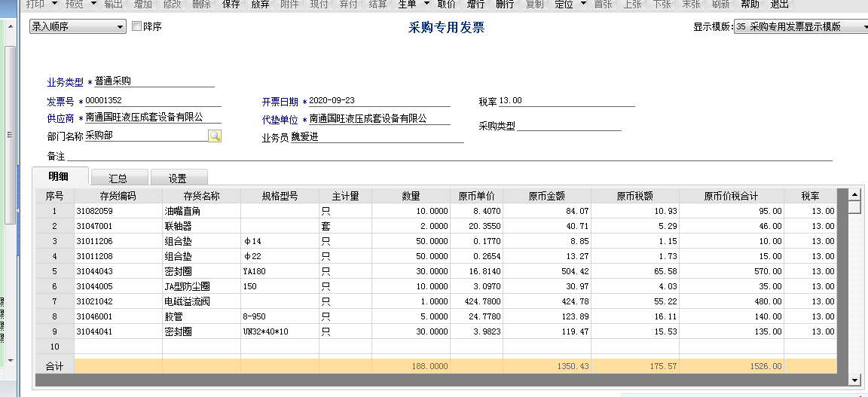
Task: Click the empty 采购类型 field
Action: click(x=569, y=126)
